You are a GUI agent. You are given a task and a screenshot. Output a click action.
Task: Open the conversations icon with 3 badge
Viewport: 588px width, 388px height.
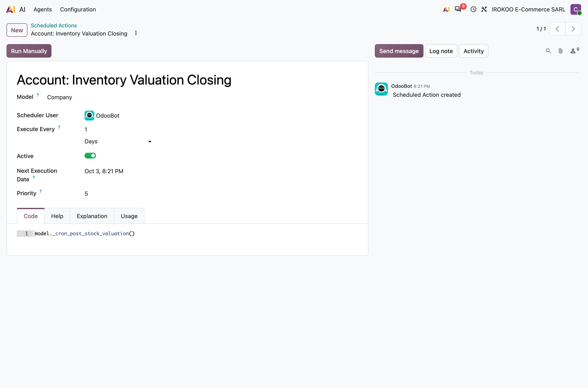458,9
